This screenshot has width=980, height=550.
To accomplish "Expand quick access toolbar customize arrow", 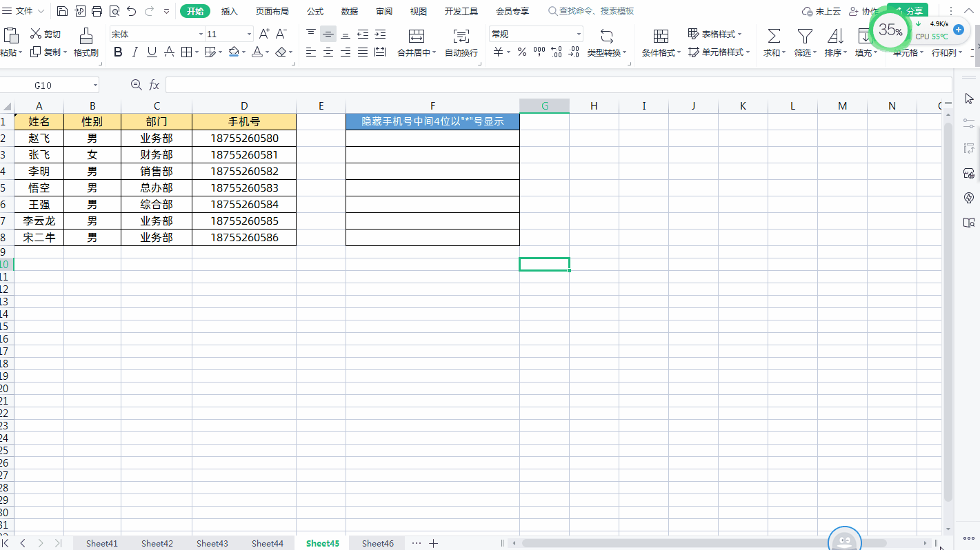I will (x=167, y=11).
